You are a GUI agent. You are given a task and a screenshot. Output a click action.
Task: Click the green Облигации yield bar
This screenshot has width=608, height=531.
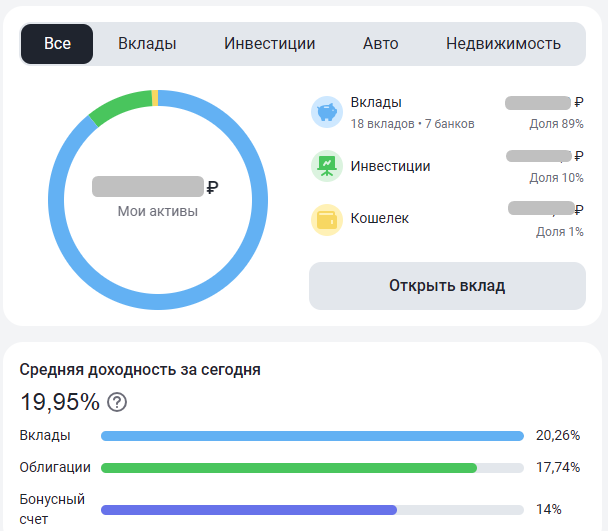[x=289, y=468]
